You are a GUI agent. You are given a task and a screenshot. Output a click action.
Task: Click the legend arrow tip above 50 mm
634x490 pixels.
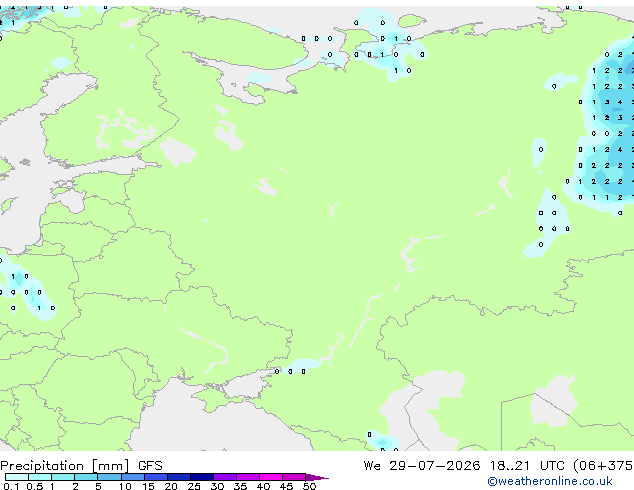pos(317,477)
